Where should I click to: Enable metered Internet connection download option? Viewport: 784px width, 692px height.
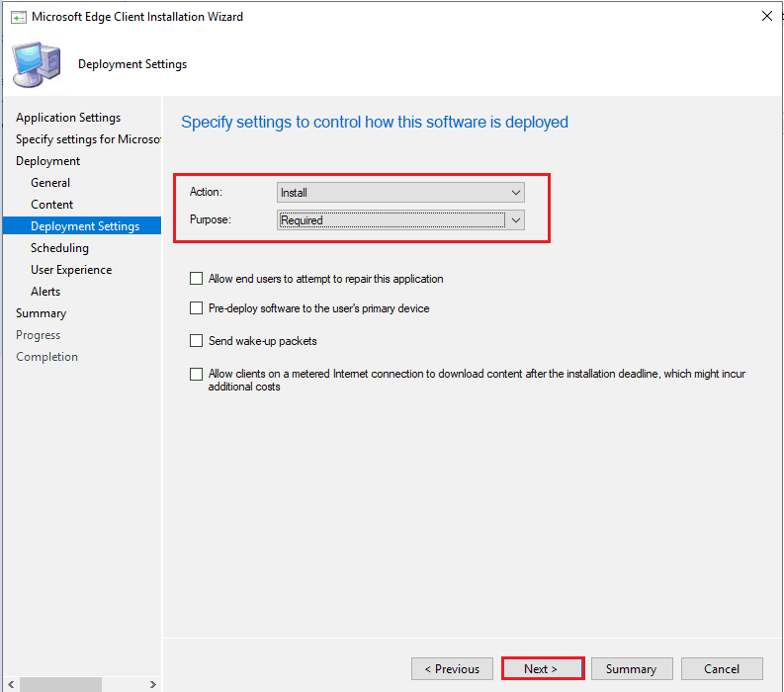(196, 374)
